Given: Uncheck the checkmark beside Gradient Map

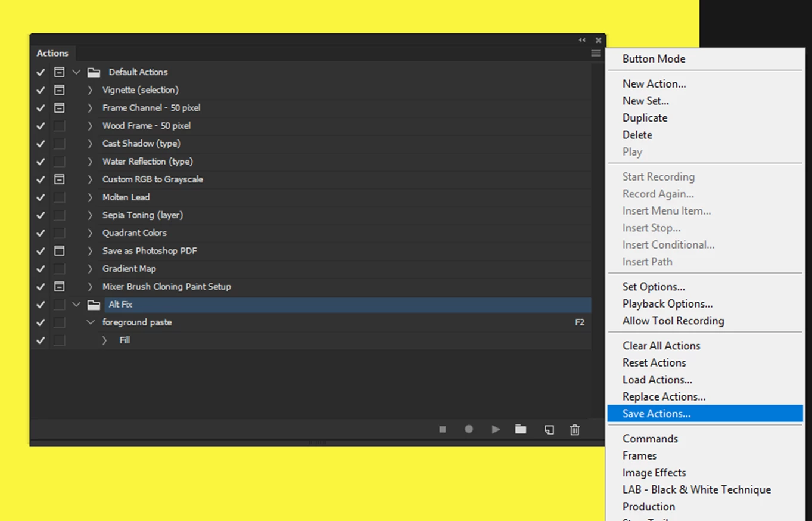Looking at the screenshot, I should click(41, 269).
